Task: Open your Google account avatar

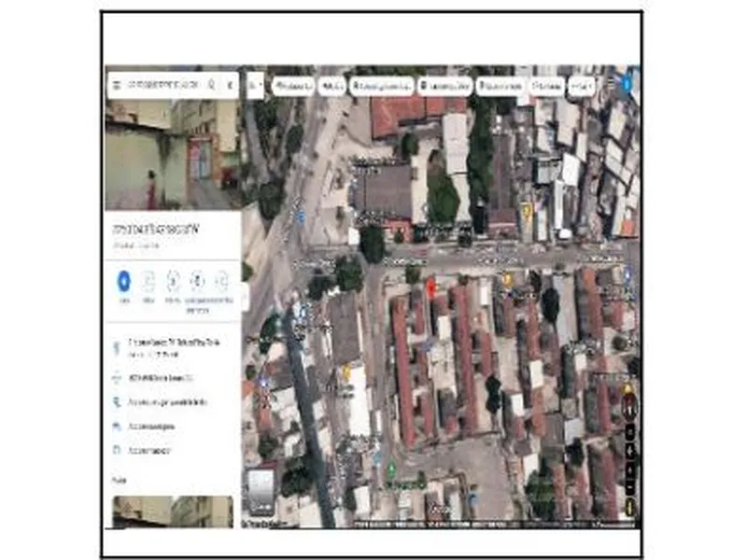Action: click(624, 84)
